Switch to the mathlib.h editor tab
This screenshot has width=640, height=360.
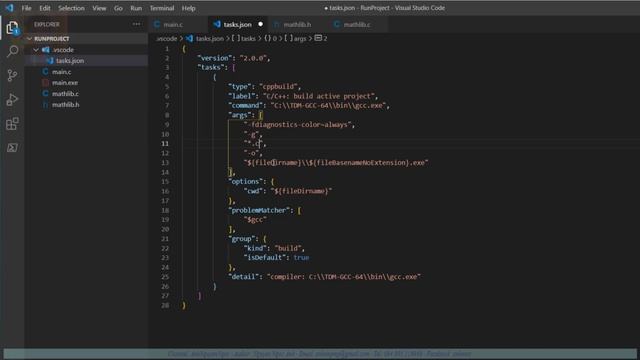[297, 24]
